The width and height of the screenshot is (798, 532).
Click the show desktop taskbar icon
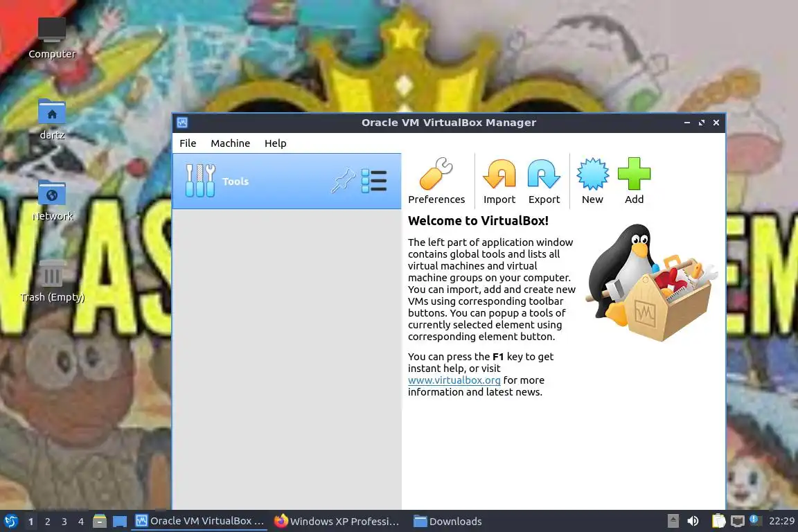120,522
